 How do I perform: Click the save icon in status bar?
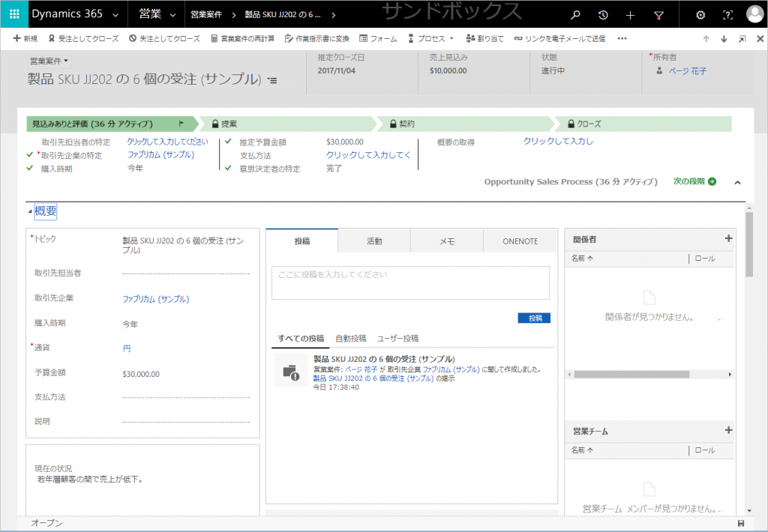pyautogui.click(x=741, y=523)
